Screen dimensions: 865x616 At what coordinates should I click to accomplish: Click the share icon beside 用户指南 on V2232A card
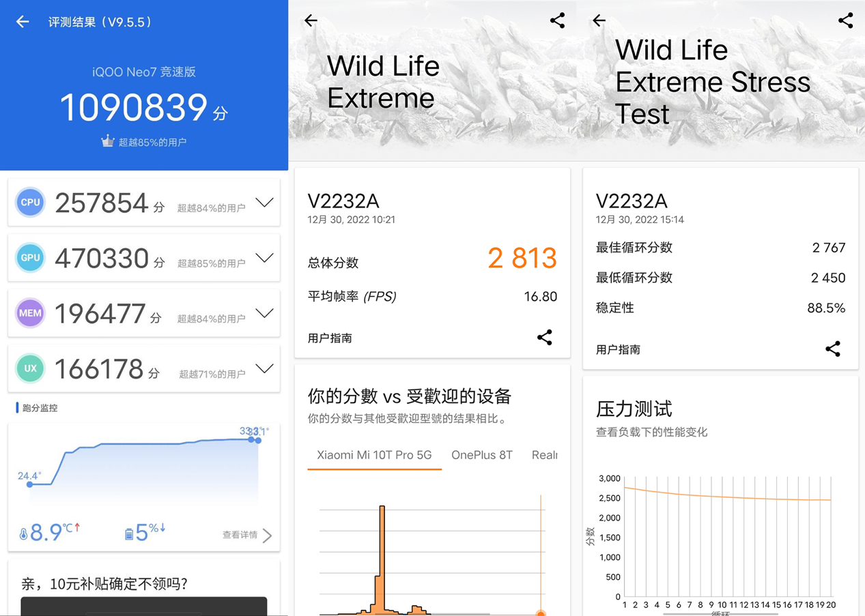point(544,338)
